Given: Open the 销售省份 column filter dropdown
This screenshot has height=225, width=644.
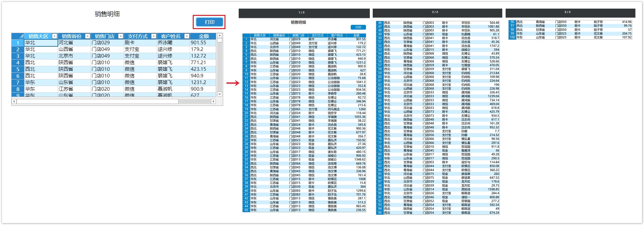Looking at the screenshot, I should tap(88, 36).
